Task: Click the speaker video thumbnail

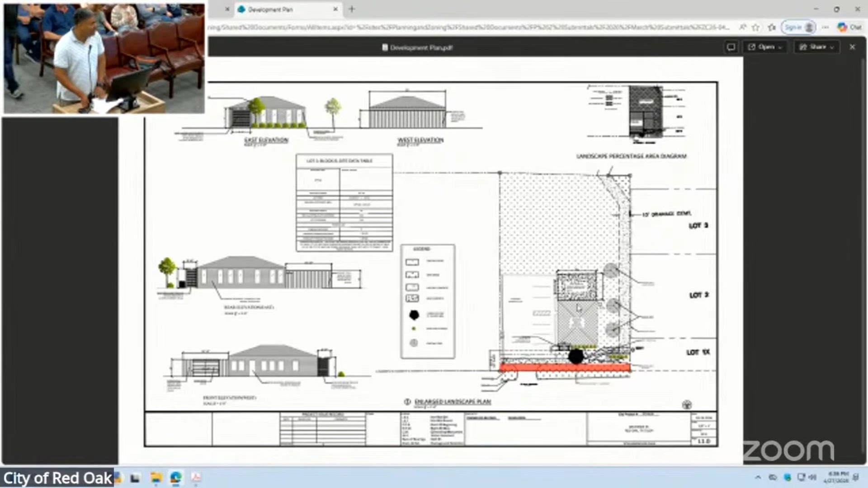Action: pos(104,58)
